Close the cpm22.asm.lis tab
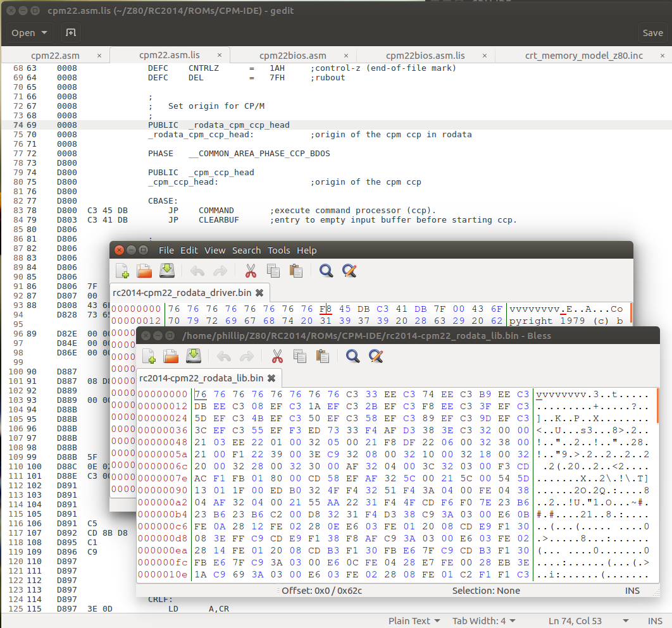Viewport: 672px width, 628px height. [x=220, y=55]
